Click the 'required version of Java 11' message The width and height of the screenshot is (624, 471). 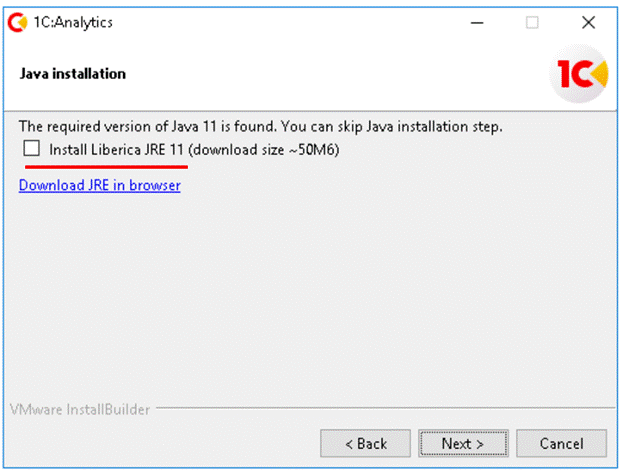260,127
